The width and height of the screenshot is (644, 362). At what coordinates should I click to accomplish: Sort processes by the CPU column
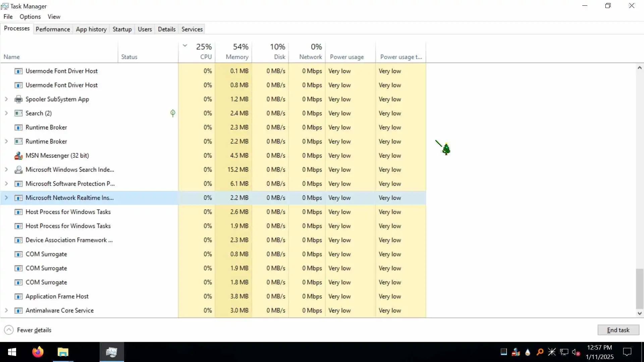204,52
